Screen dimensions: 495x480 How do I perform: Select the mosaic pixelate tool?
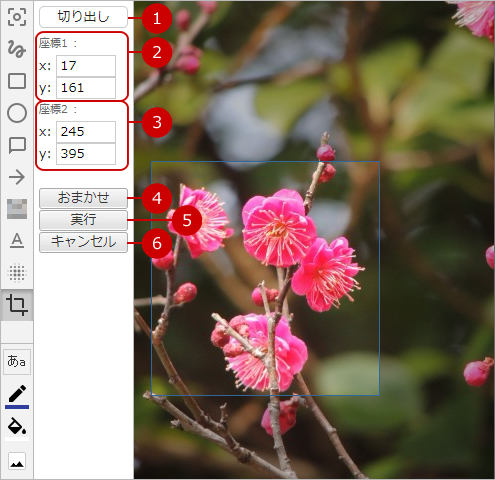coord(17,209)
